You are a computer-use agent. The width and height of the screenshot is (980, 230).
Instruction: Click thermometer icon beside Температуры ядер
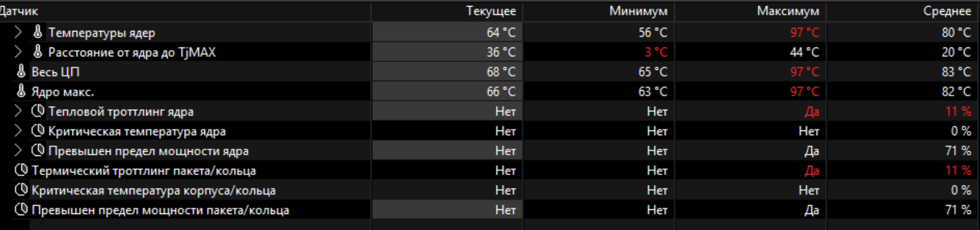[38, 32]
